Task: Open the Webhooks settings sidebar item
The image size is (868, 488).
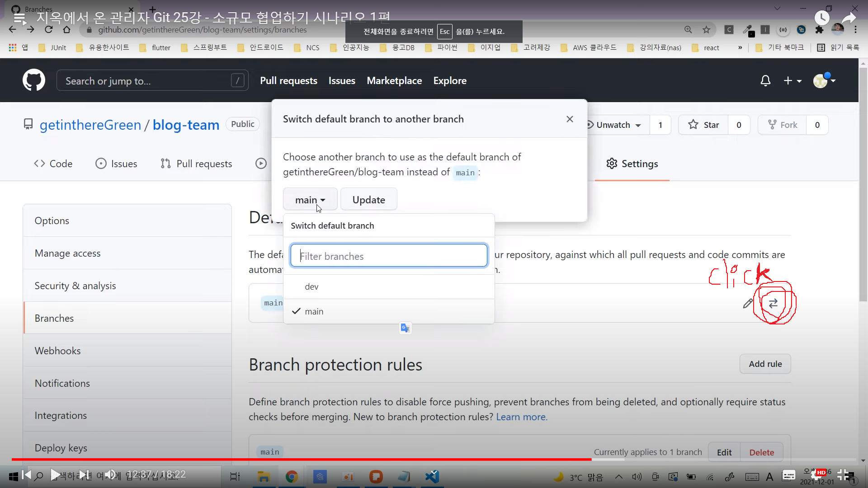Action: tap(58, 351)
